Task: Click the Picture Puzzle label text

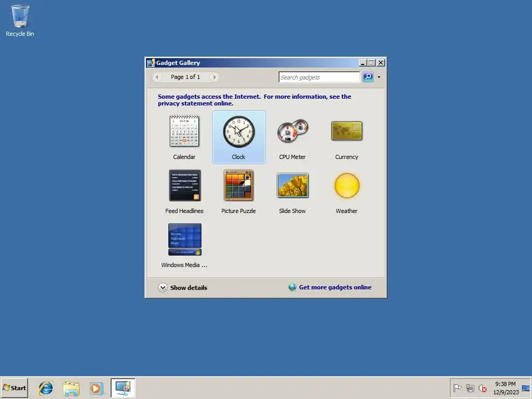Action: coord(238,211)
